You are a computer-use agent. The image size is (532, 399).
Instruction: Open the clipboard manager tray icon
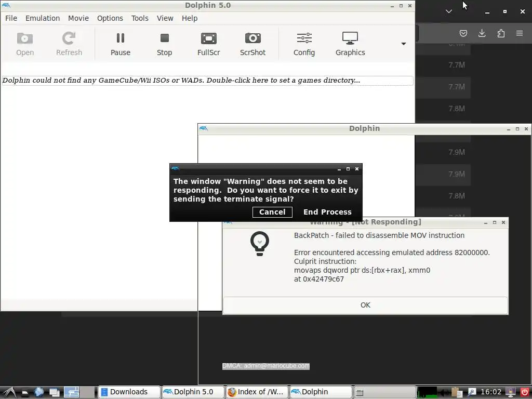click(457, 392)
